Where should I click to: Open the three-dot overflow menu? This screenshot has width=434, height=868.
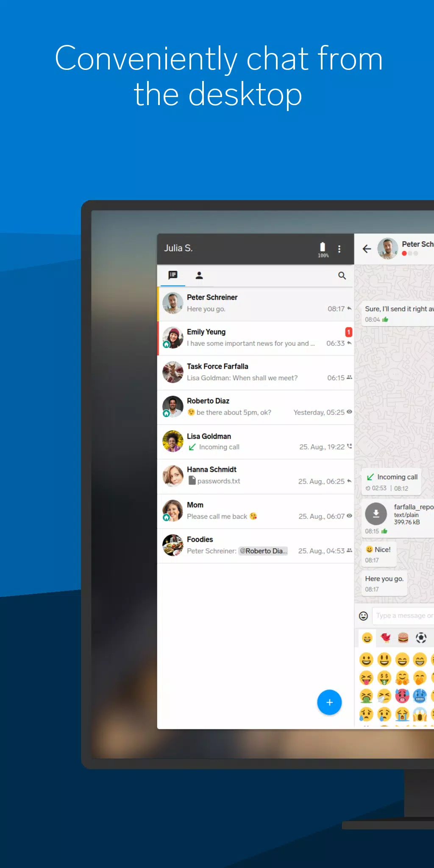[x=339, y=249]
